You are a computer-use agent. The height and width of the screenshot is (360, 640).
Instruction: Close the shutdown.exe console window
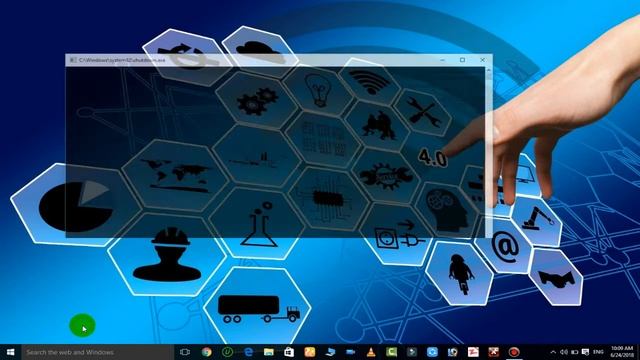tap(482, 60)
